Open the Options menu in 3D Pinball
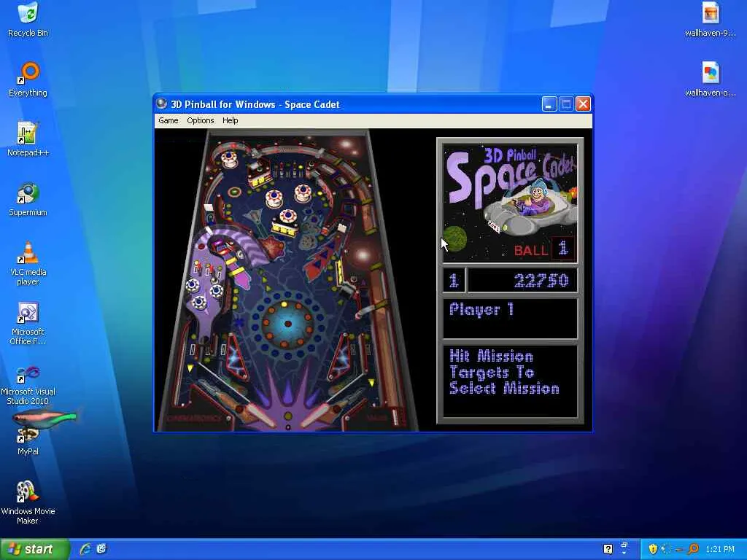 (200, 120)
